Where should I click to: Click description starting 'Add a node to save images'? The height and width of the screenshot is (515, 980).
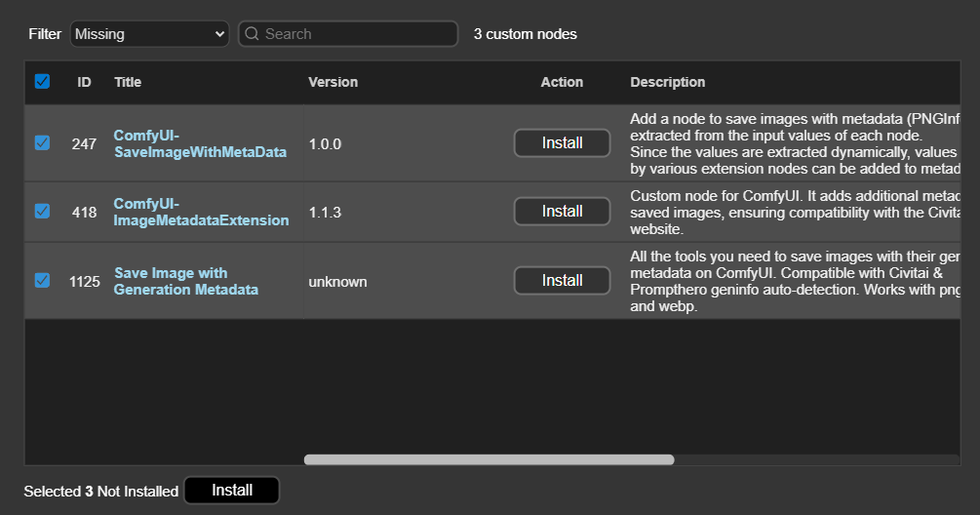pyautogui.click(x=795, y=143)
